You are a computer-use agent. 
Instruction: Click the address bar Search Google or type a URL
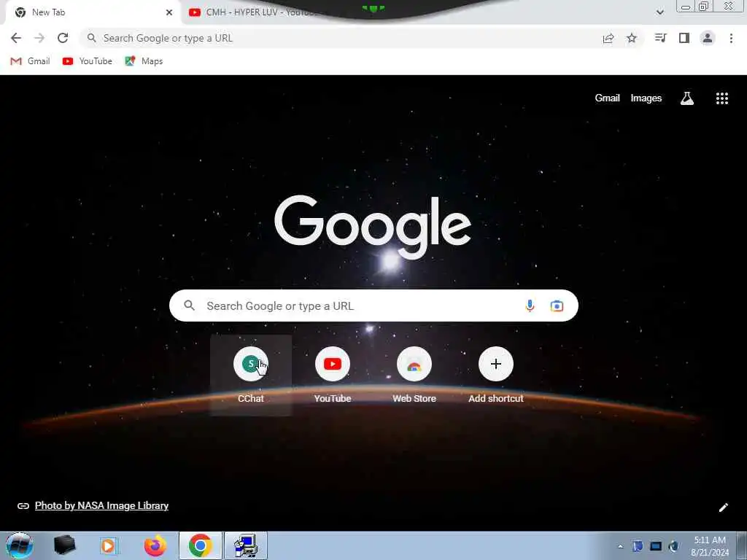338,38
